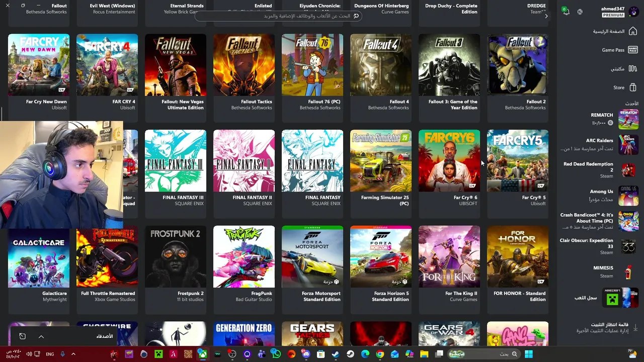Open the Among Us recent game icon
This screenshot has height=362, width=644.
click(x=628, y=196)
